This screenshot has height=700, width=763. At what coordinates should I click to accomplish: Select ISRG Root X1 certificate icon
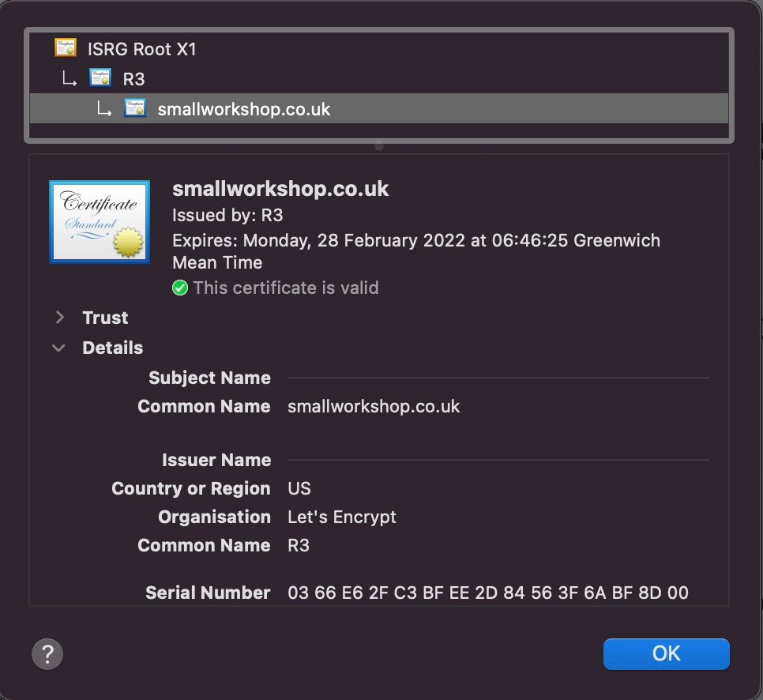tap(66, 48)
